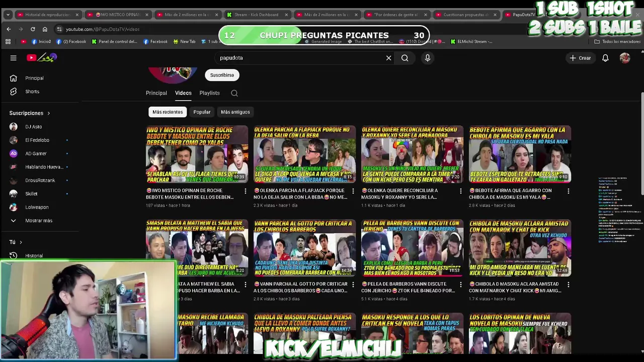Select the Popular filter chip

click(202, 112)
